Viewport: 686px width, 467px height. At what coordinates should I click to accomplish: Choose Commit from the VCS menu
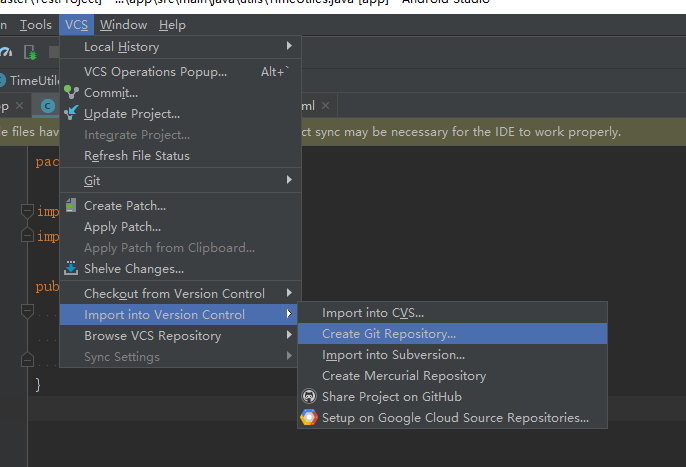pyautogui.click(x=180, y=92)
